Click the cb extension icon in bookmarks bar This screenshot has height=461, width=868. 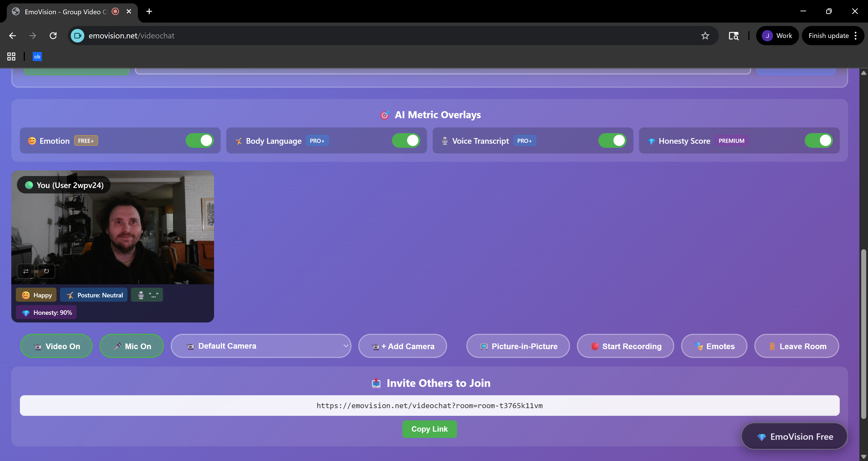37,56
